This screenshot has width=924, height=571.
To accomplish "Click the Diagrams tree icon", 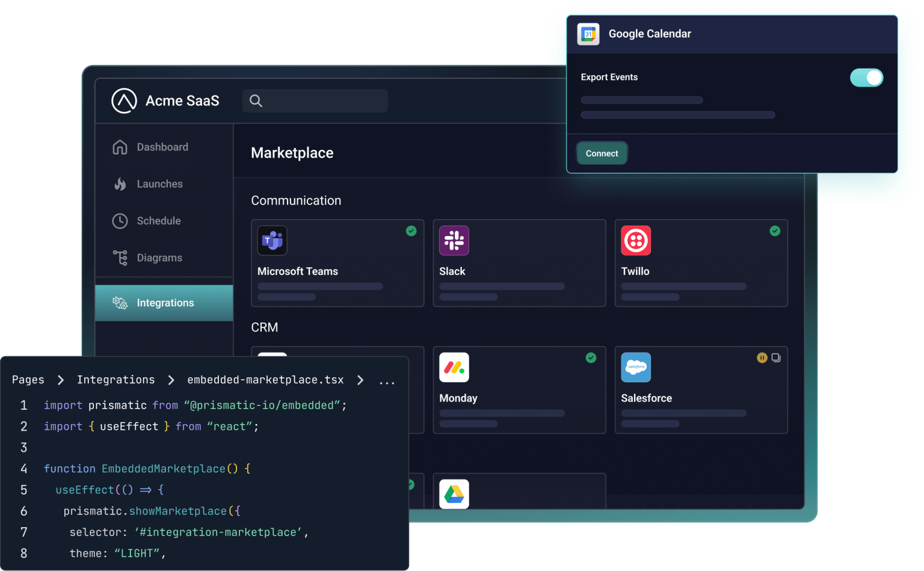I will 120,258.
